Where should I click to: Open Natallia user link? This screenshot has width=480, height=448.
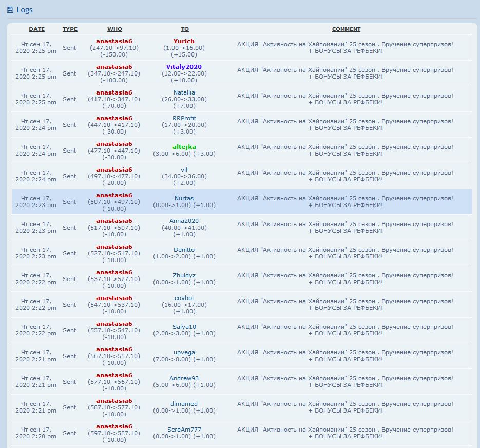[x=184, y=92]
